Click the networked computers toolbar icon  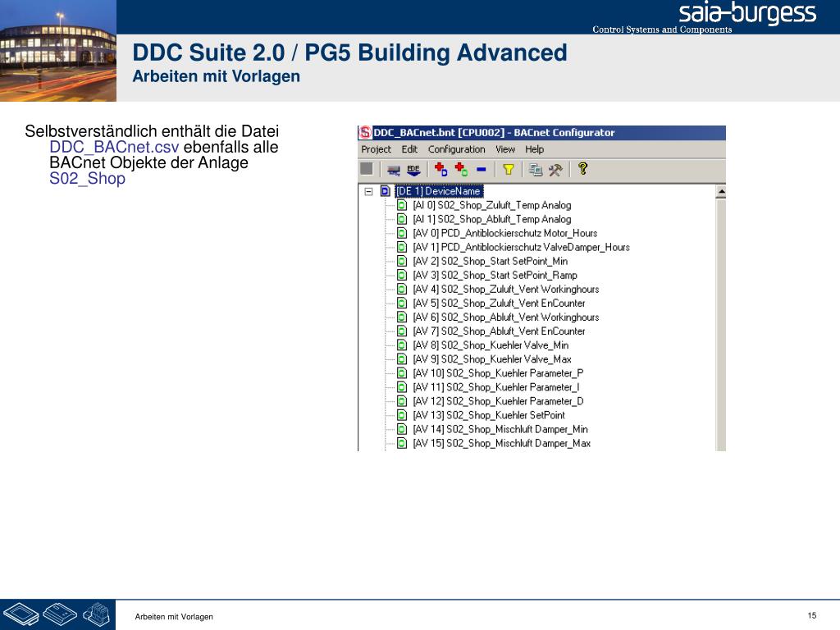(x=535, y=170)
